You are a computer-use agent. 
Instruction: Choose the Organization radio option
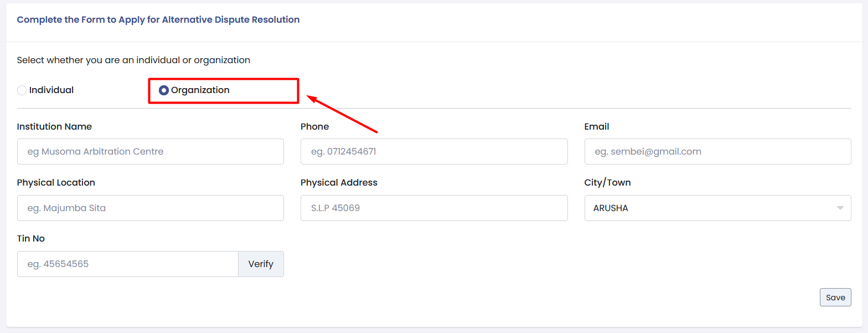click(164, 90)
